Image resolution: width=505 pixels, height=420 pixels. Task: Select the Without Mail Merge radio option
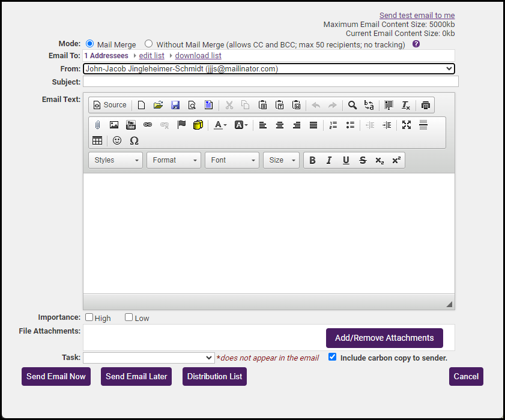(149, 44)
